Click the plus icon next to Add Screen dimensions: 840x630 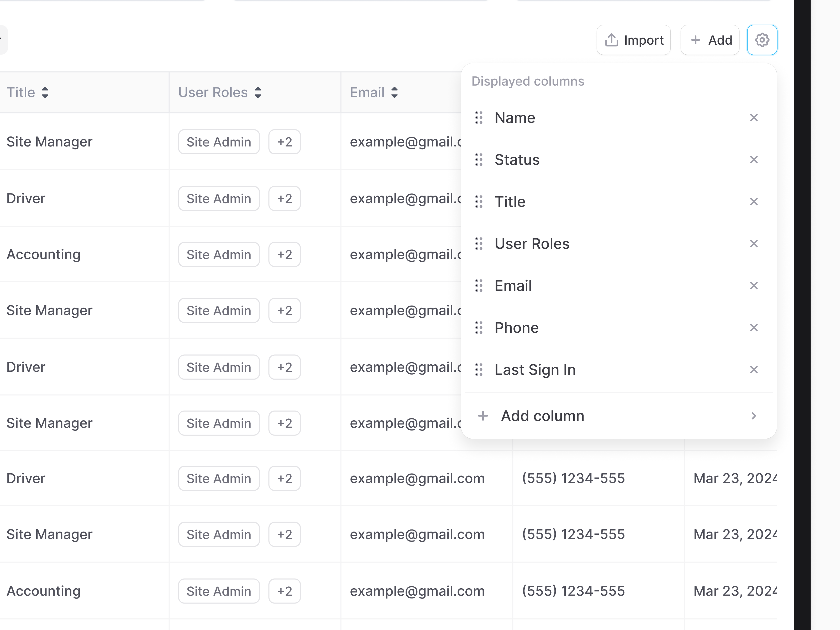coord(696,40)
